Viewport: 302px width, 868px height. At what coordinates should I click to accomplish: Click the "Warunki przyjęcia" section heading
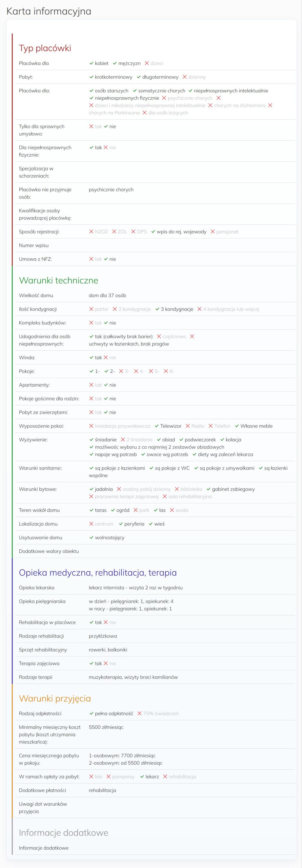pos(55,698)
